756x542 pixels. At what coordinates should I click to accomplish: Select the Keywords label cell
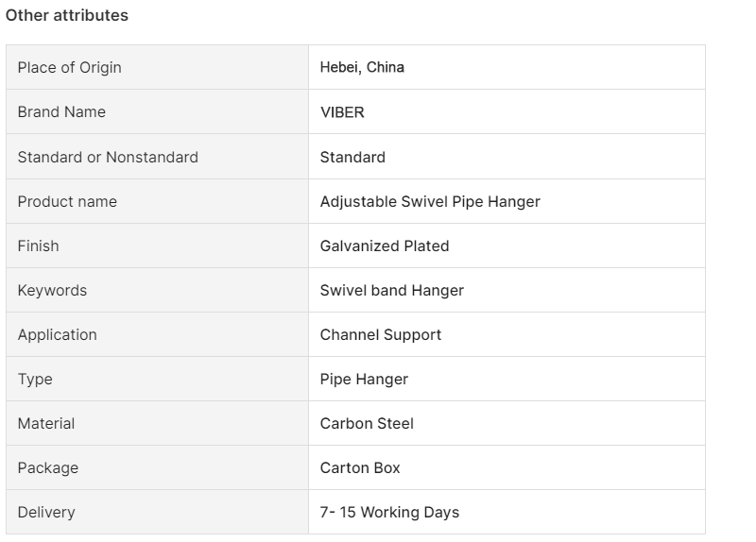coord(157,290)
